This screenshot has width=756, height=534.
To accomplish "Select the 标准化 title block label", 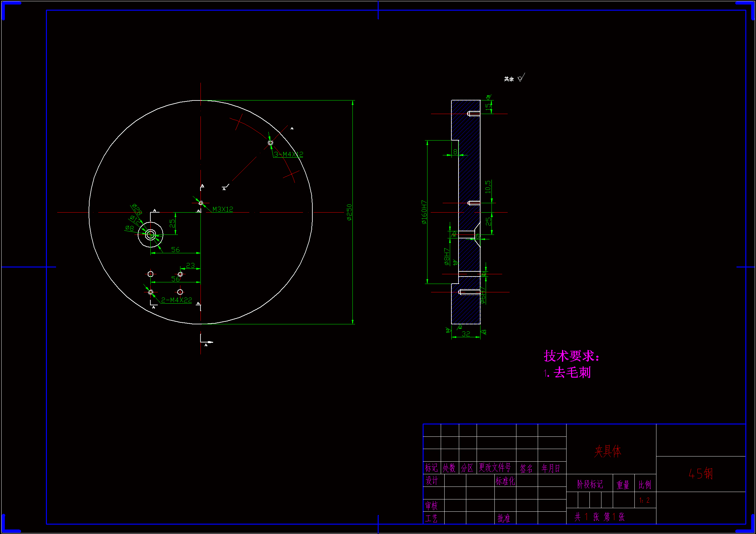I will pyautogui.click(x=505, y=481).
